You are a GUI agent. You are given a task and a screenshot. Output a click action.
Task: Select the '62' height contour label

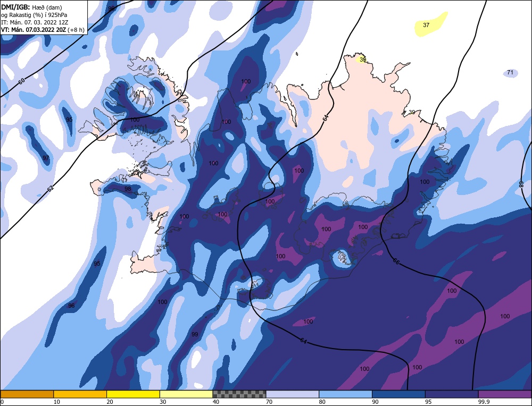coord(50,189)
